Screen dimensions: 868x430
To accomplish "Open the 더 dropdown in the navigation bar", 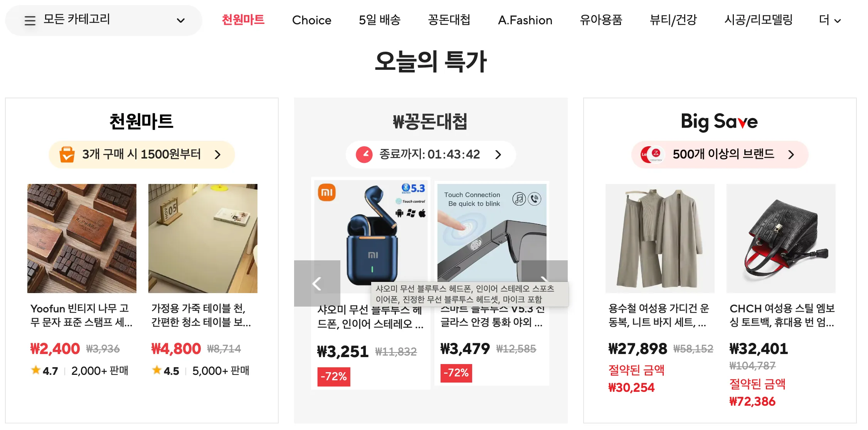I will 829,20.
